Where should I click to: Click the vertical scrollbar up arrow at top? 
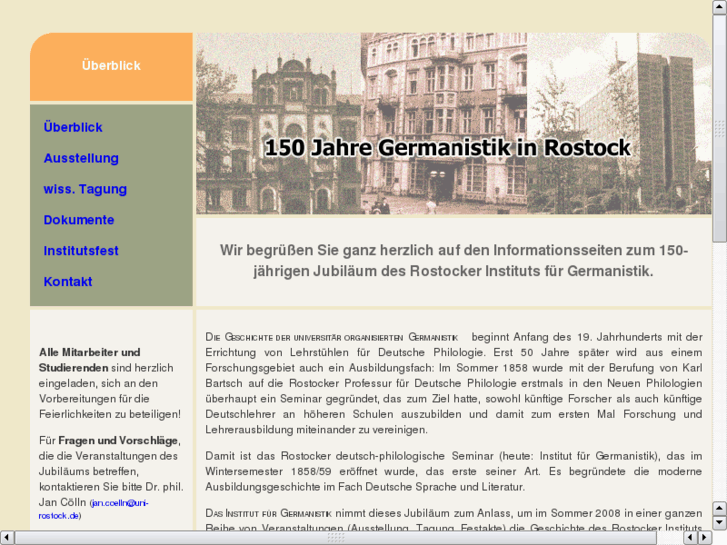click(x=720, y=7)
